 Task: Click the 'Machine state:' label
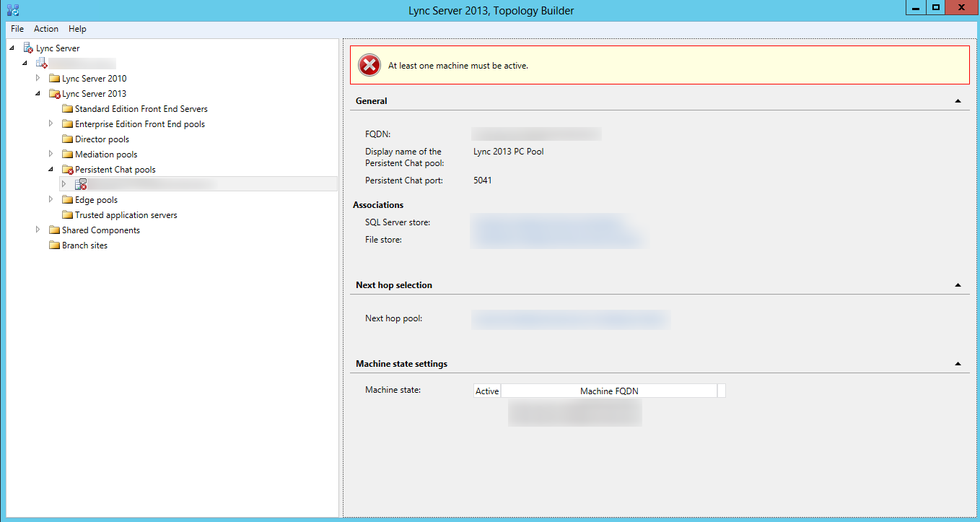click(x=393, y=390)
